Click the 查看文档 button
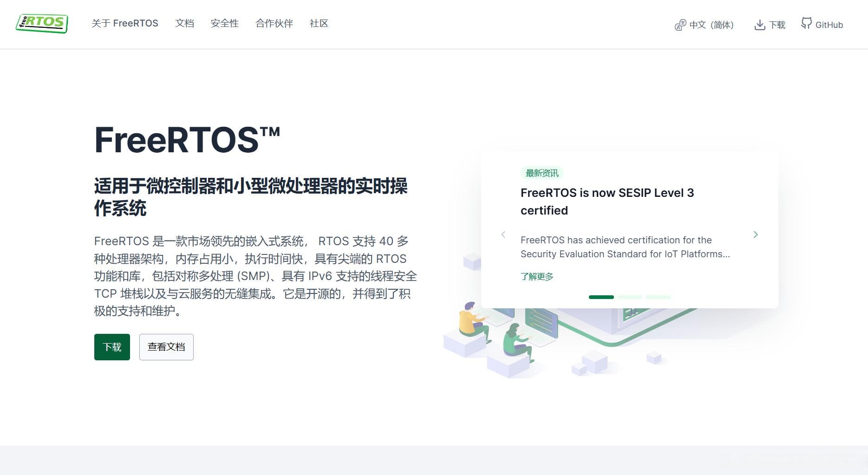 pyautogui.click(x=166, y=347)
